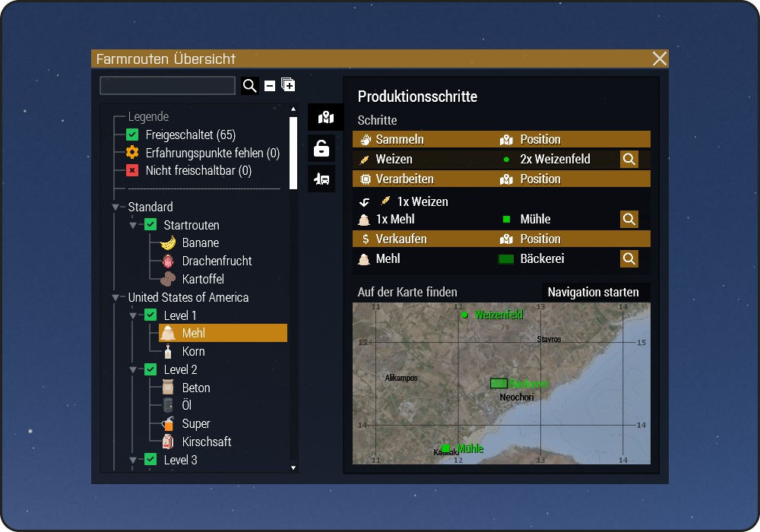This screenshot has height=532, width=760.
Task: Open the unlock padlock side tab
Action: (x=321, y=148)
